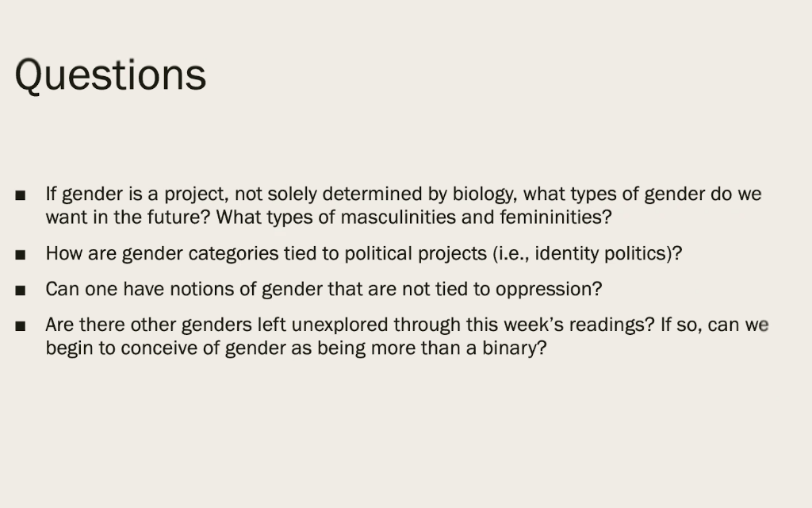This screenshot has height=508, width=812.
Task: Click the line "Are there other genders left unexplored"
Action: (x=407, y=325)
